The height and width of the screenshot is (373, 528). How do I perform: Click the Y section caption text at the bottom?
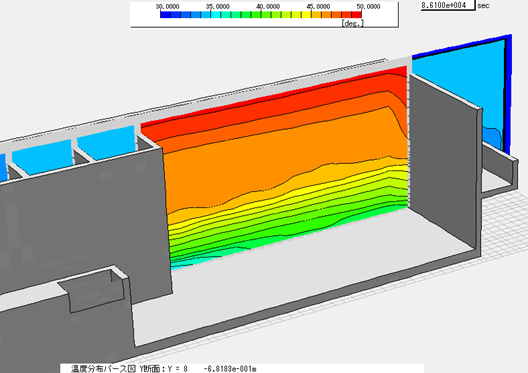point(163,369)
